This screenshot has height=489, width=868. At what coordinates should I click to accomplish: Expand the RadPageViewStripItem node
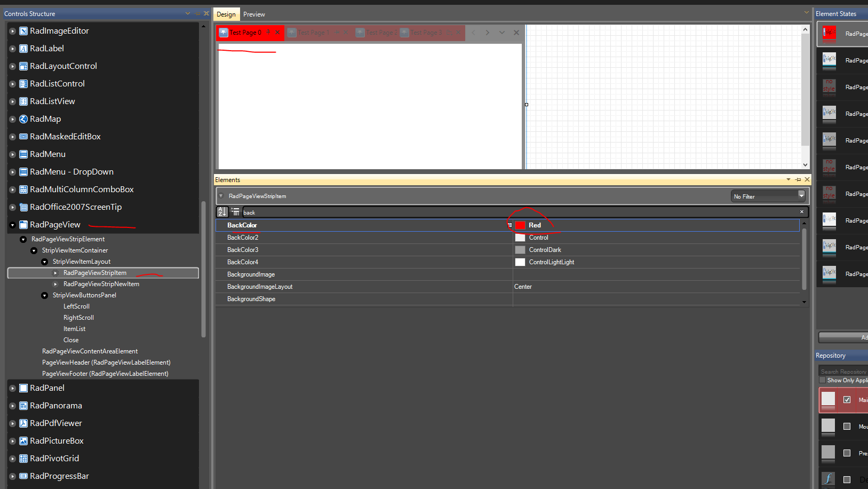click(55, 273)
